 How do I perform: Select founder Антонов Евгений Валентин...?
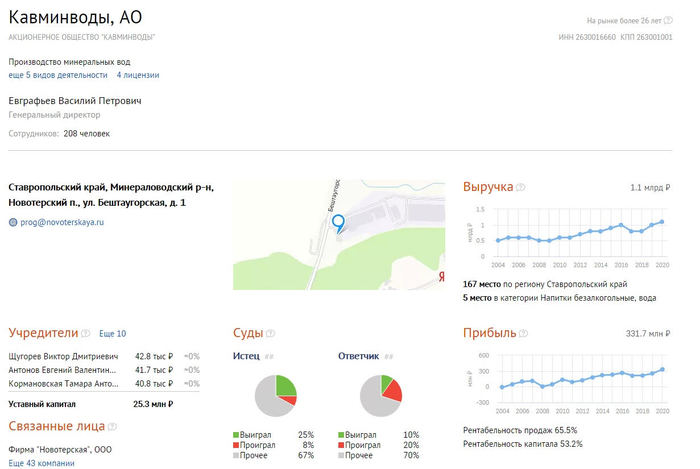point(62,370)
